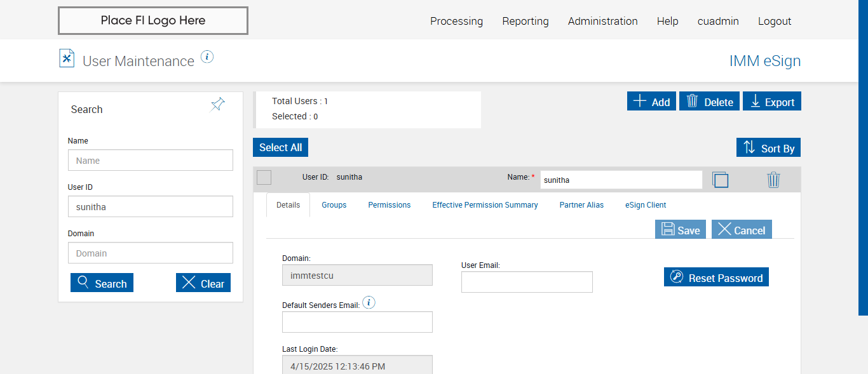The height and width of the screenshot is (374, 868).
Task: Click the User Maintenance wrench page icon
Action: coord(67,58)
